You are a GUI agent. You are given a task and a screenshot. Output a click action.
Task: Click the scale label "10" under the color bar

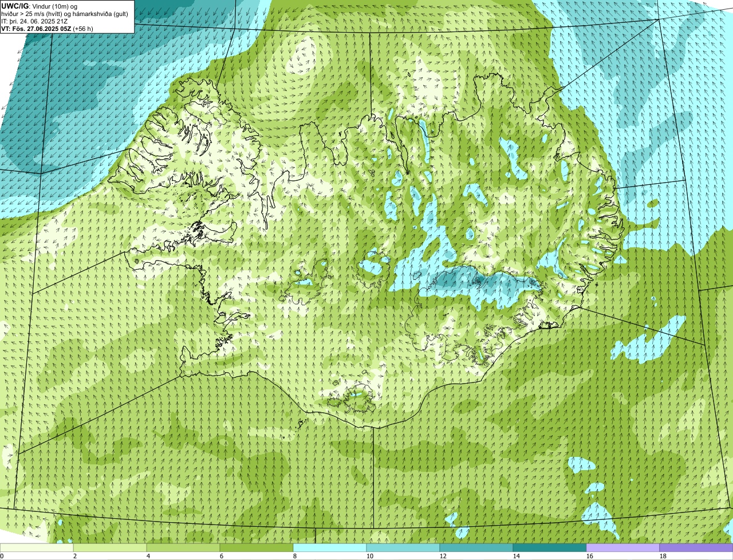tap(370, 556)
